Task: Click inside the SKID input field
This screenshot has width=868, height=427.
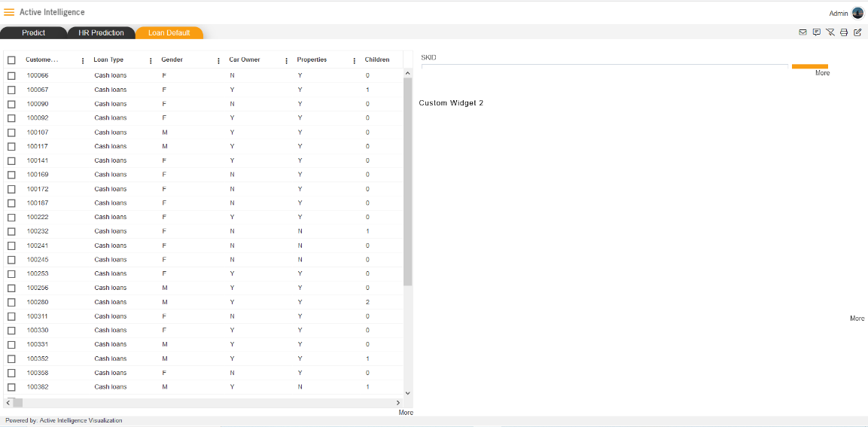Action: pyautogui.click(x=605, y=67)
